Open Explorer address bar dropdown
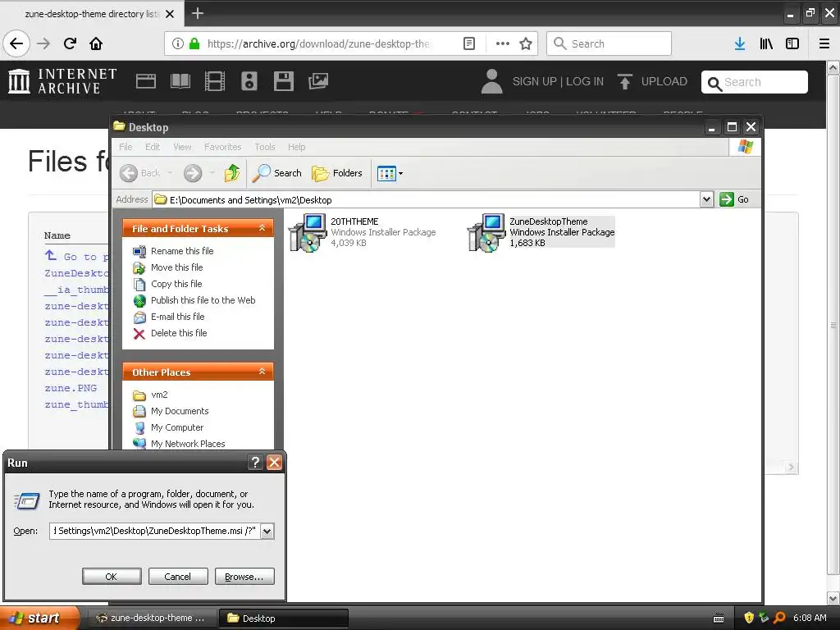Image resolution: width=840 pixels, height=630 pixels. [706, 199]
